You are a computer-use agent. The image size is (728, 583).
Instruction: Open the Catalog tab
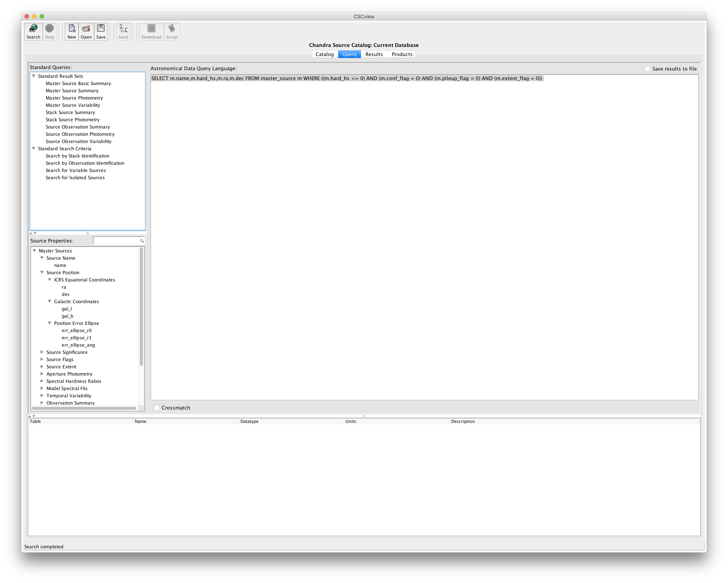click(325, 54)
